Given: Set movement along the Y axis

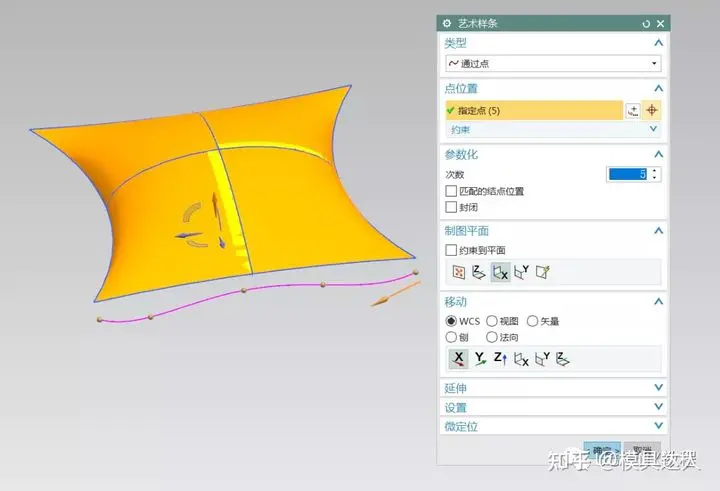Looking at the screenshot, I should (480, 358).
